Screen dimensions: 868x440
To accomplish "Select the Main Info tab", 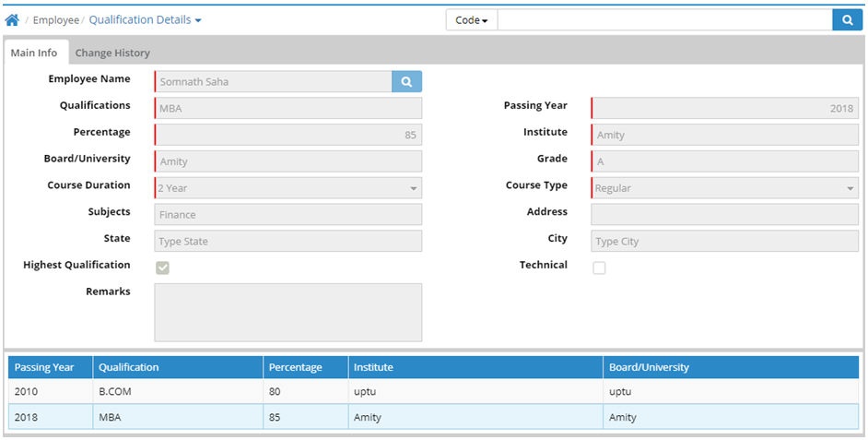I will [34, 53].
